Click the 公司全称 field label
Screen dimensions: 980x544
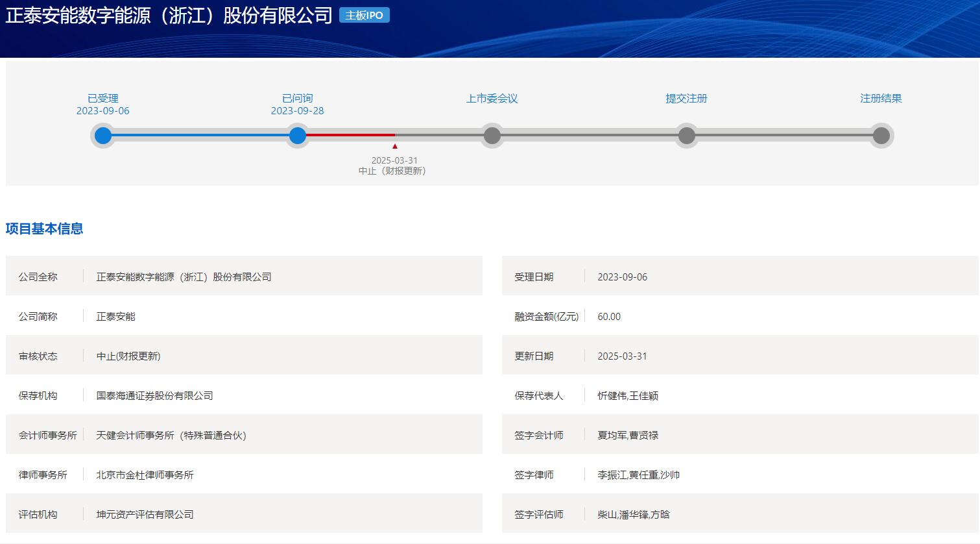coord(38,277)
